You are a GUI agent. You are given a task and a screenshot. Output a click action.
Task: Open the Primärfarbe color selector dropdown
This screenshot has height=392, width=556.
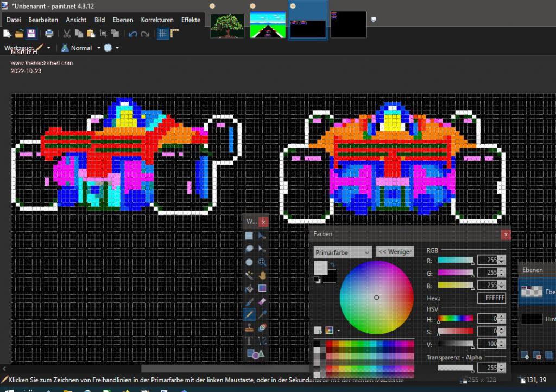tap(343, 252)
